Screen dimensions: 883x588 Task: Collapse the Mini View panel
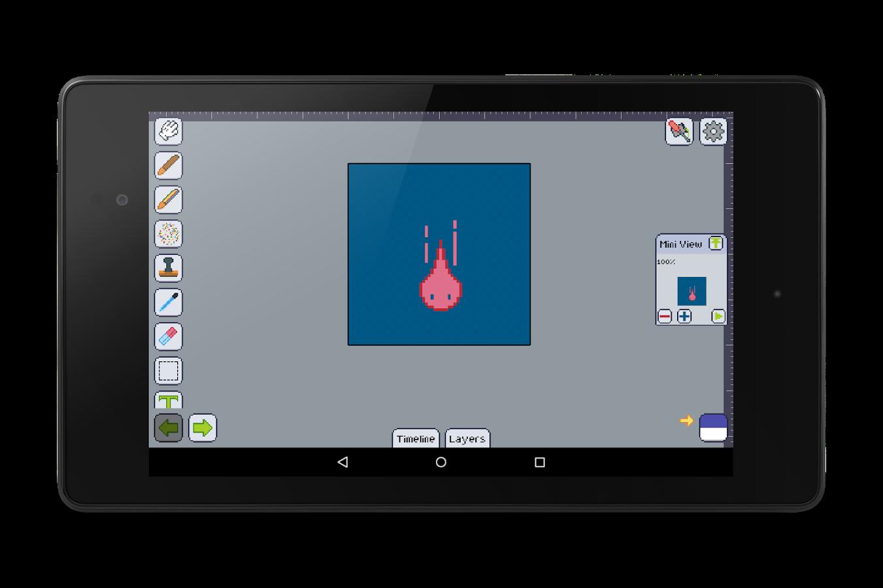point(716,242)
